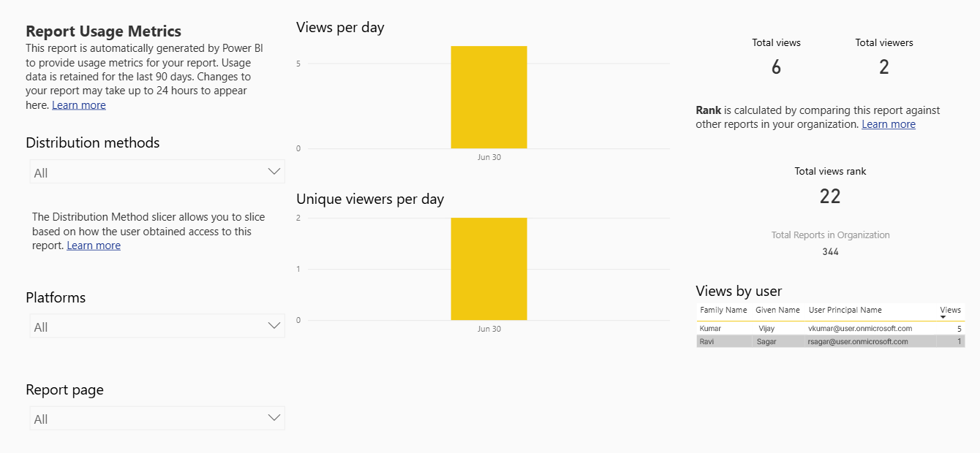This screenshot has width=980, height=453.
Task: Select the Ravi Sagar table row
Action: [x=831, y=341]
